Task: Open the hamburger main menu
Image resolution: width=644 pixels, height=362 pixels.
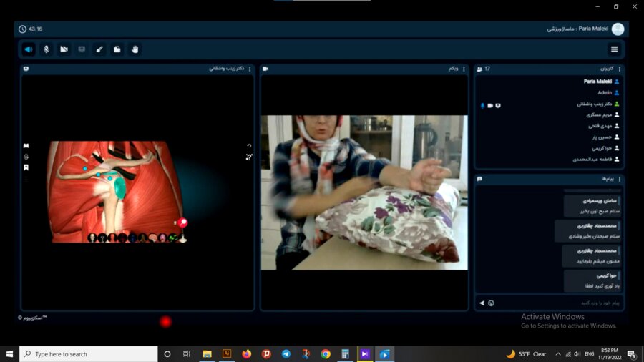Action: point(614,49)
